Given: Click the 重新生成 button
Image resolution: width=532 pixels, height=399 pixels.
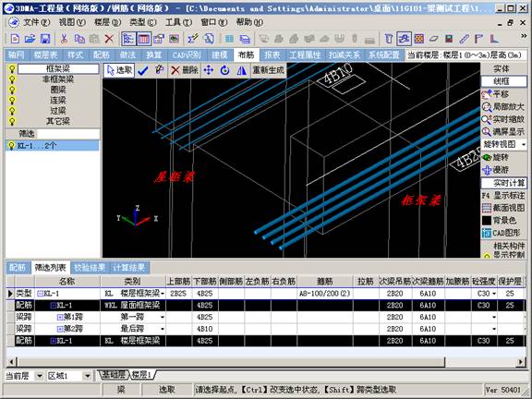Looking at the screenshot, I should tap(268, 70).
